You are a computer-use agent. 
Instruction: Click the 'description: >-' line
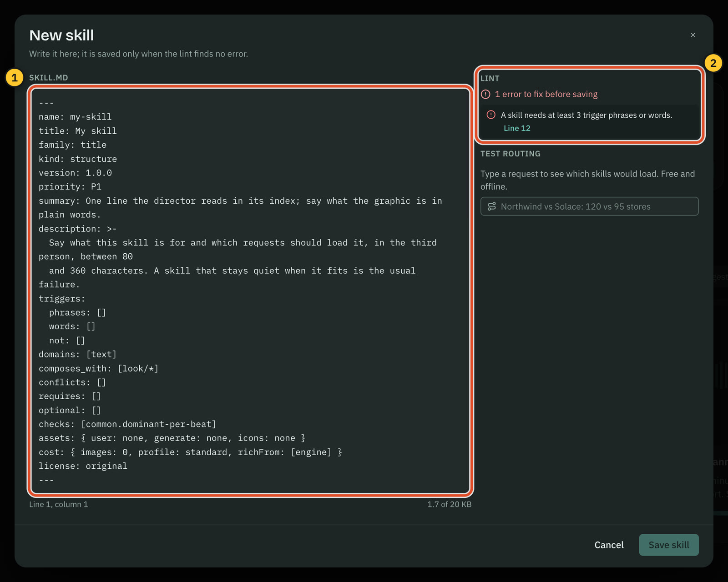tap(78, 229)
